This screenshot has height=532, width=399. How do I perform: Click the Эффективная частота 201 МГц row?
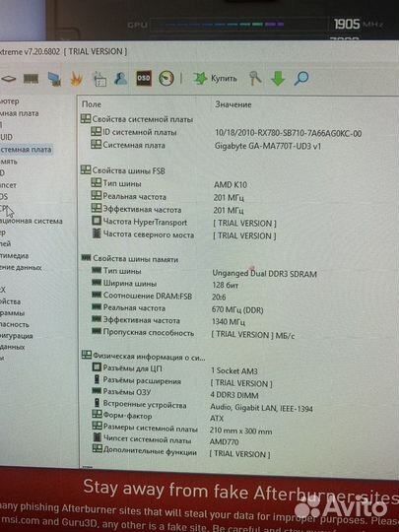click(x=167, y=210)
